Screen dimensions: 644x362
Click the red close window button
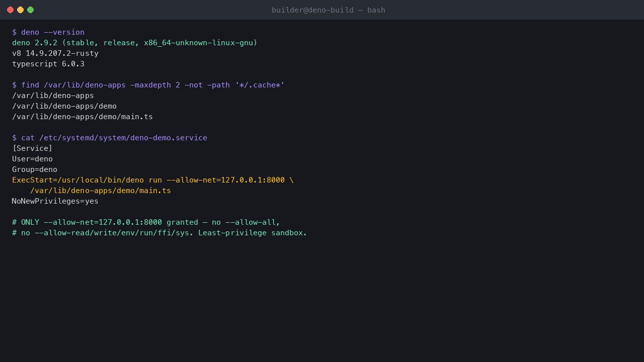[10, 10]
